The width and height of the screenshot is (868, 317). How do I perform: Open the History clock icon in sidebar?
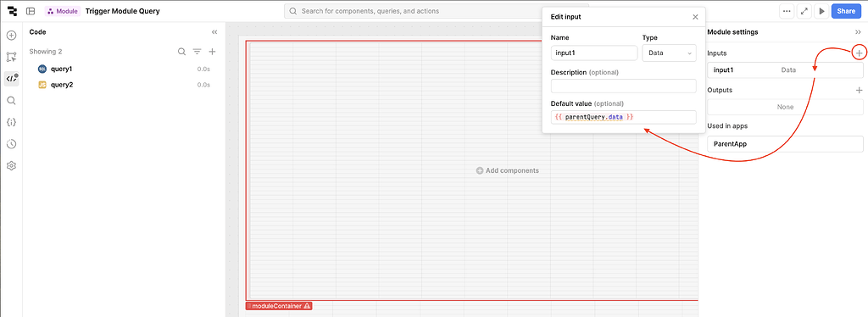11,144
